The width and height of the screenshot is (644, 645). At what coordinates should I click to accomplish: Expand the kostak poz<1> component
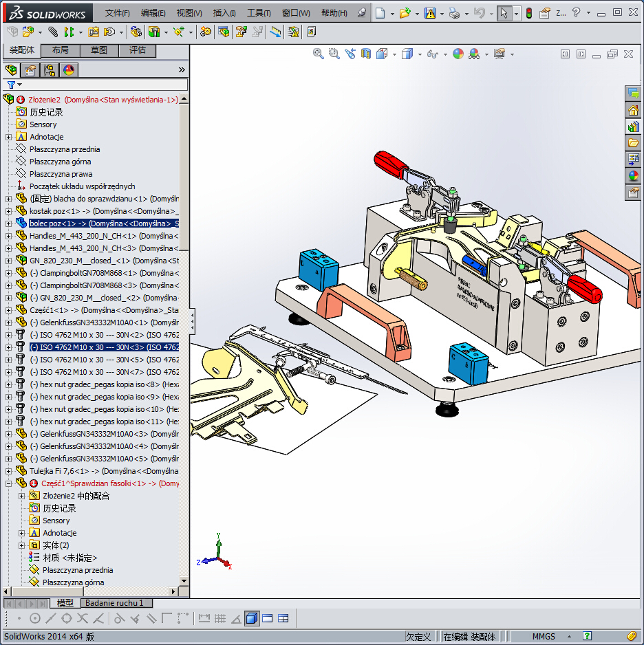click(8, 211)
